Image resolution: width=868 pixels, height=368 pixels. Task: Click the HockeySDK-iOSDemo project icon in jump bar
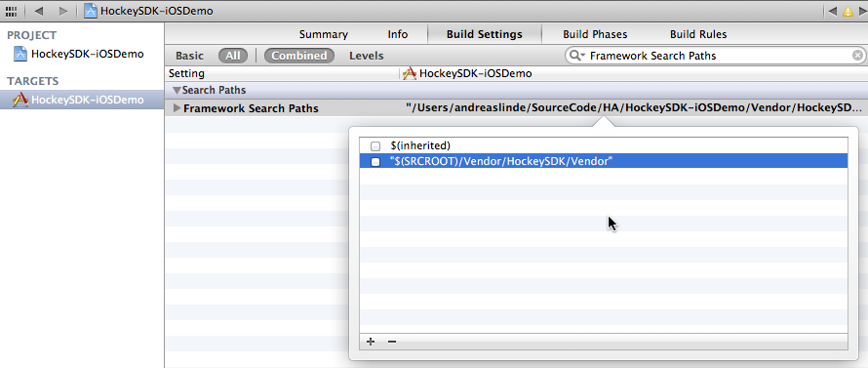click(x=91, y=11)
